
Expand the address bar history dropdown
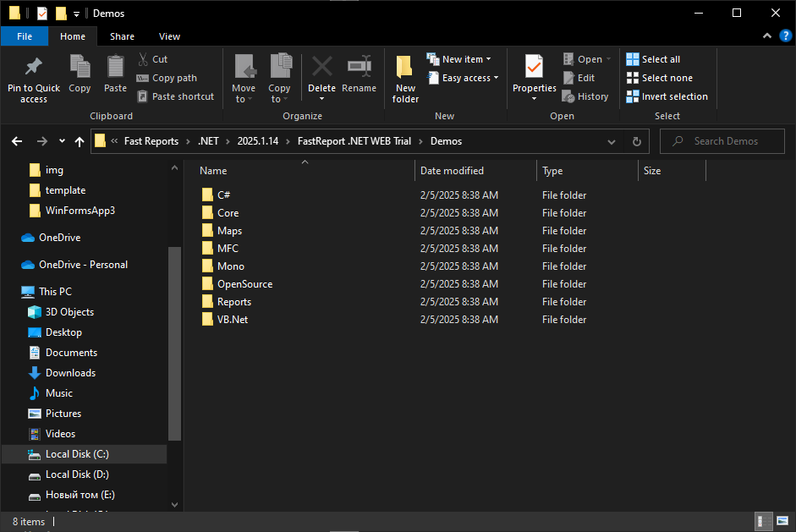[612, 141]
